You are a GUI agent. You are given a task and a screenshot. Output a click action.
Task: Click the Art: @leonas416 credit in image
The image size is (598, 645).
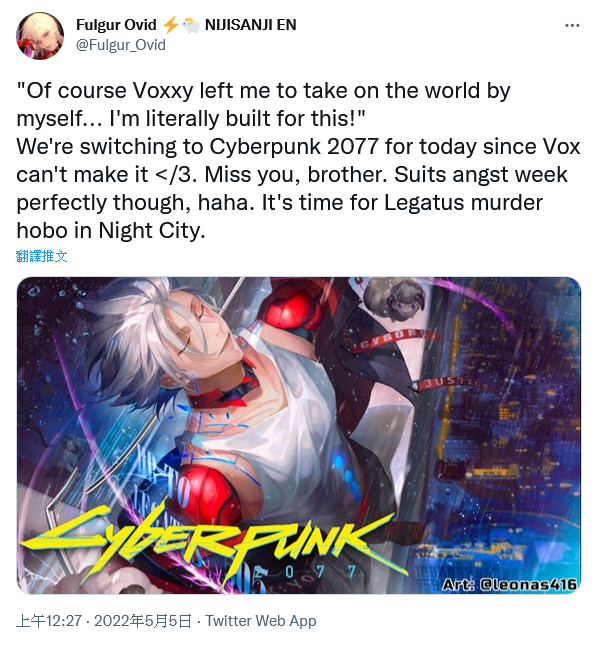[509, 584]
